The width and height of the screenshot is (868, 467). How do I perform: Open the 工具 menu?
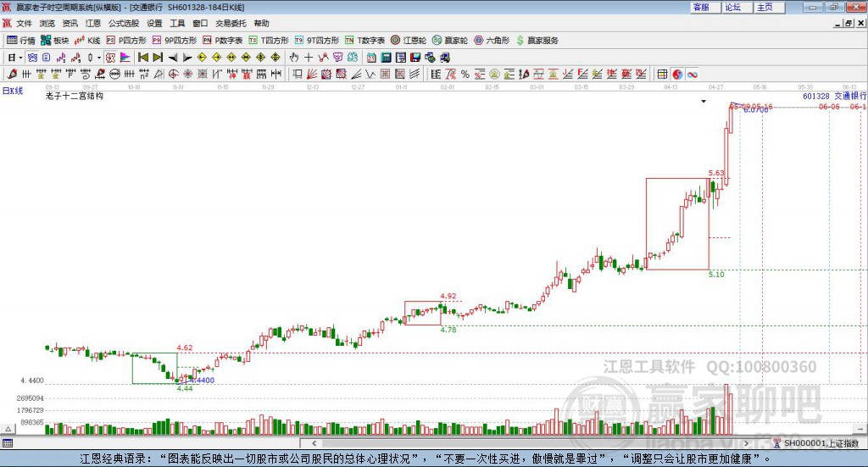tap(177, 23)
